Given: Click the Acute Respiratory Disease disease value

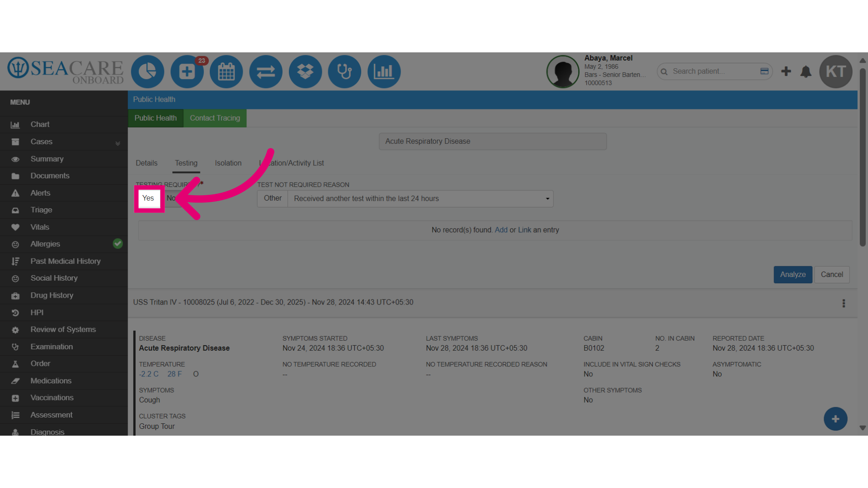Looking at the screenshot, I should click(184, 348).
